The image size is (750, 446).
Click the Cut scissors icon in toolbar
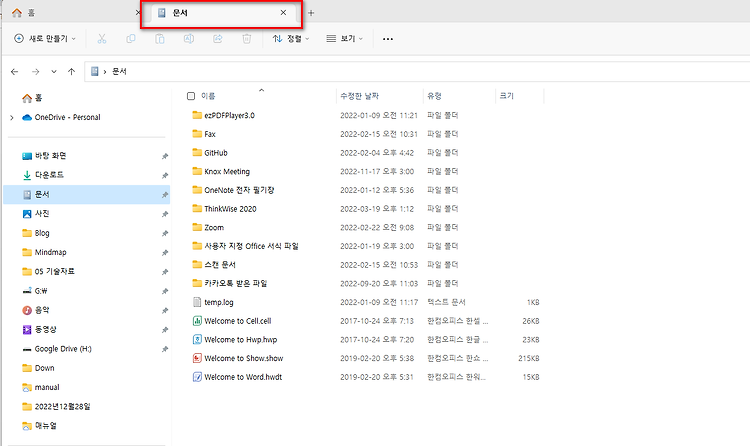102,39
